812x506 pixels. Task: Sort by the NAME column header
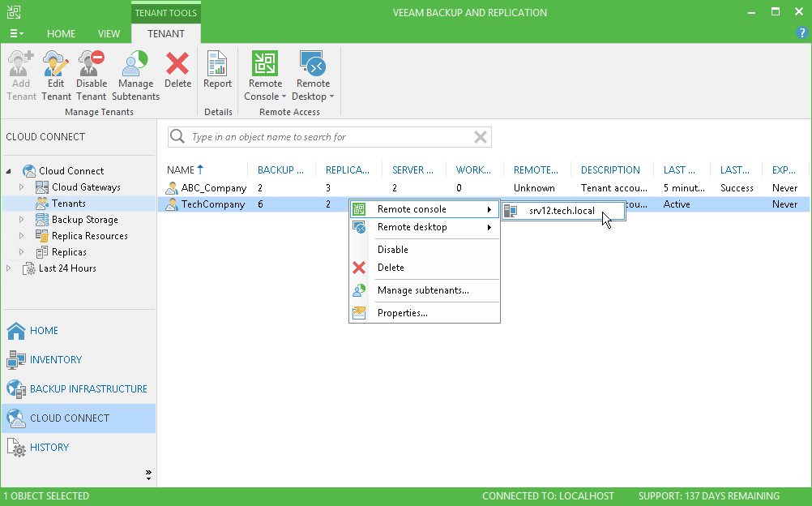185,169
